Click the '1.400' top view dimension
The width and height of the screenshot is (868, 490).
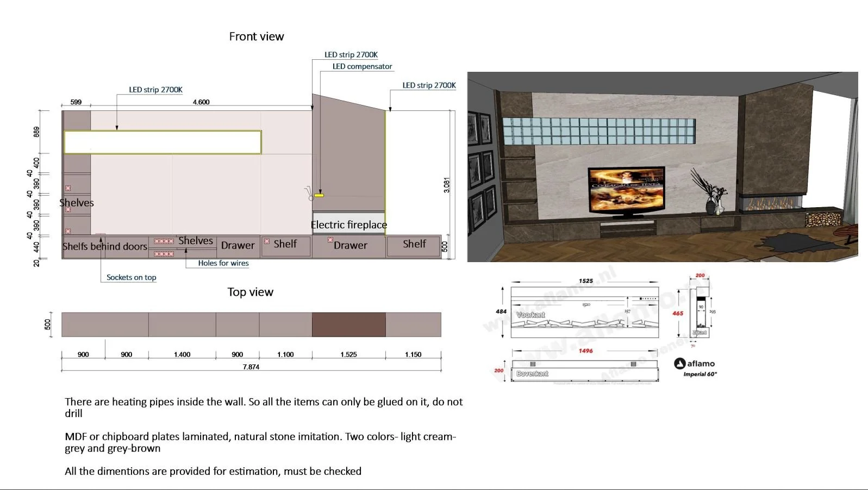pyautogui.click(x=182, y=355)
